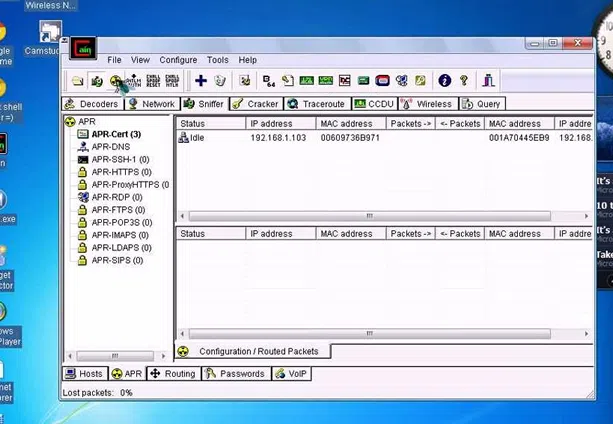Click the yellow question mark Help icon
This screenshot has height=424, width=613.
(464, 81)
